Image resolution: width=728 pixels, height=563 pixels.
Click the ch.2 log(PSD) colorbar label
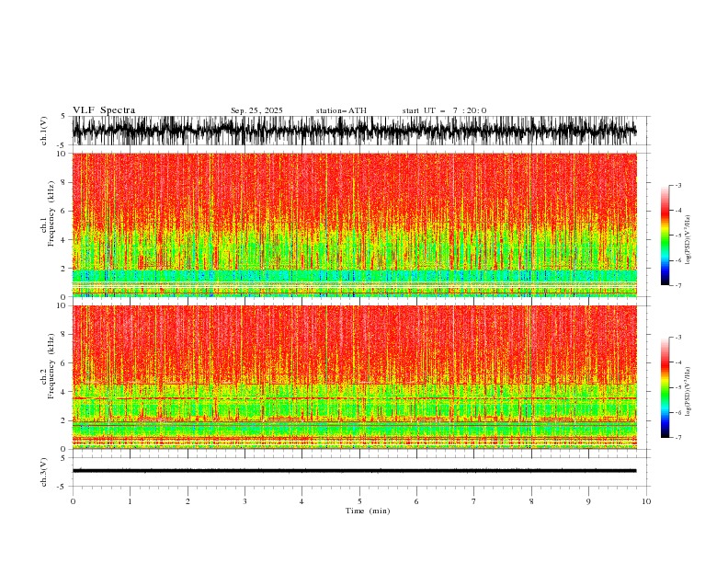(x=688, y=392)
